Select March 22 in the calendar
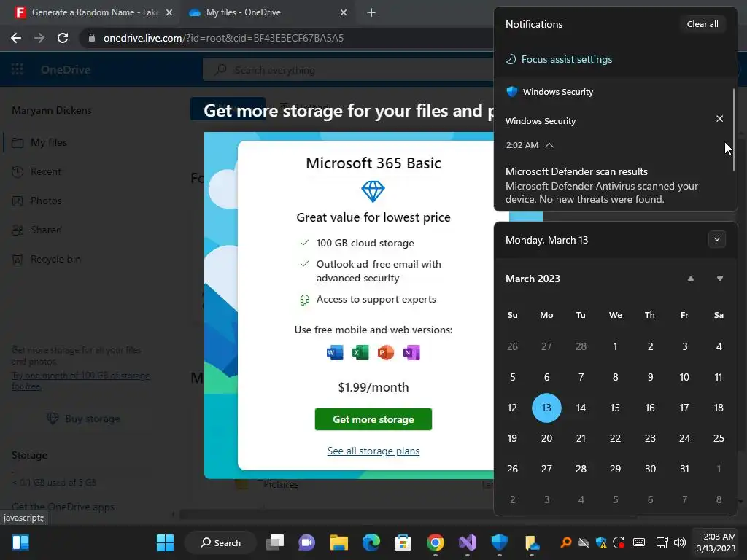The height and width of the screenshot is (560, 747). [615, 438]
